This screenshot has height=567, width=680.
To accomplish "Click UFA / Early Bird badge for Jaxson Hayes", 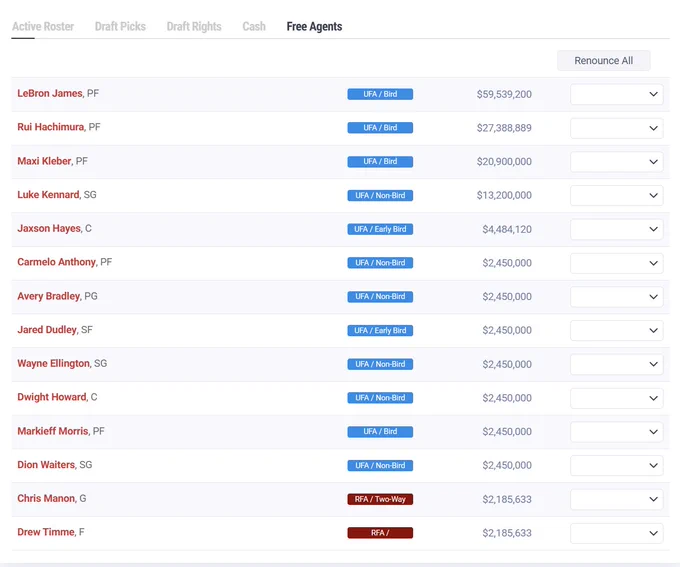I will pyautogui.click(x=380, y=229).
